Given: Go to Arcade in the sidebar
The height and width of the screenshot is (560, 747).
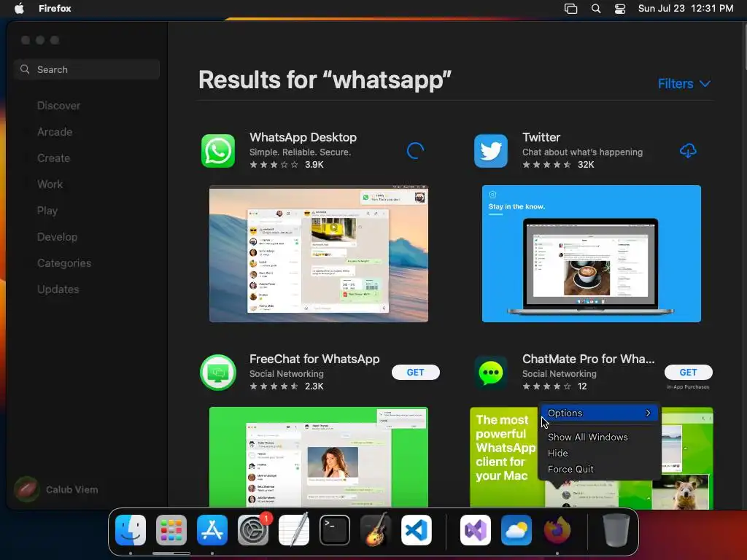Looking at the screenshot, I should (x=55, y=132).
